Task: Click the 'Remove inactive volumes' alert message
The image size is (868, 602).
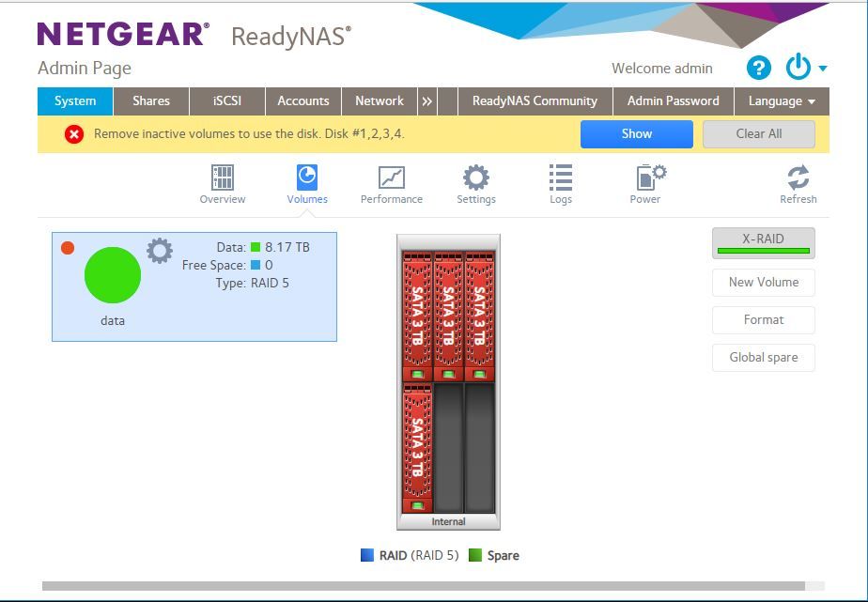Action: tap(249, 134)
